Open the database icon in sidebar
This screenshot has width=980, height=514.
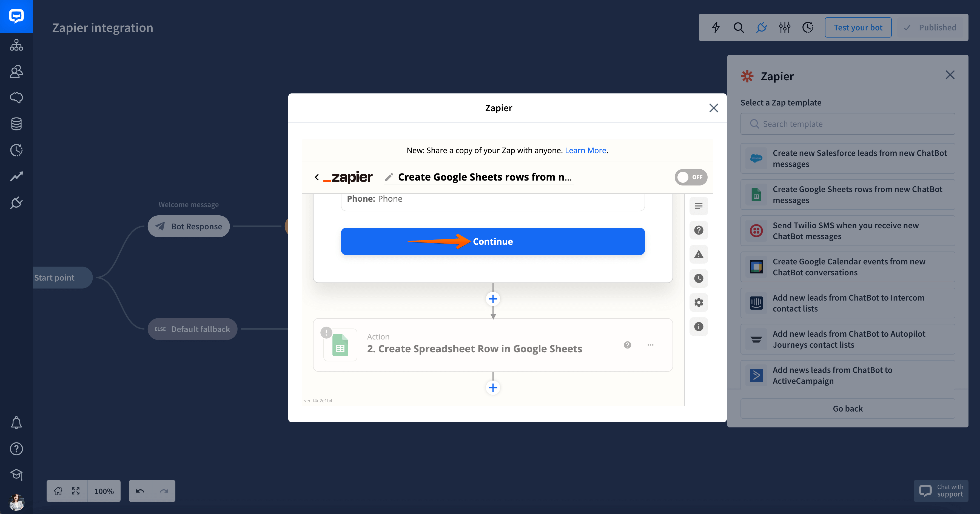(x=16, y=124)
